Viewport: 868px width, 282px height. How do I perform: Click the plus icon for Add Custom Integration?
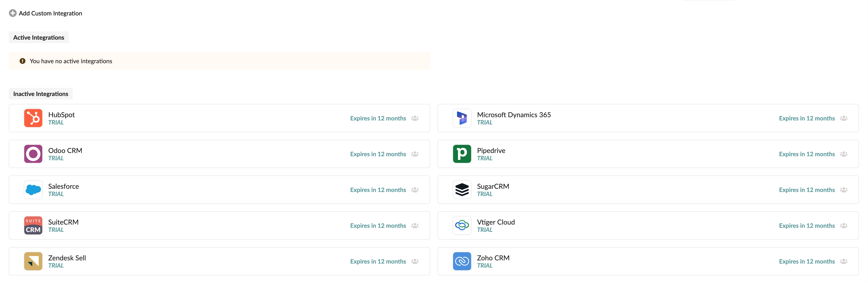(x=13, y=13)
